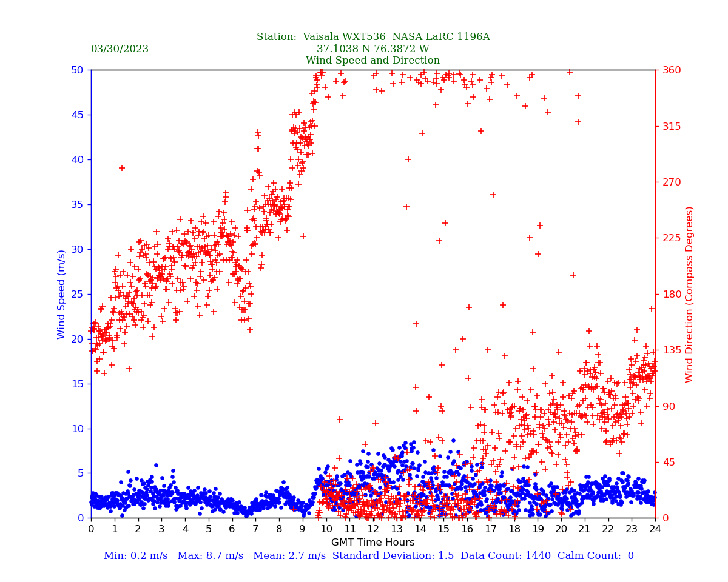Image resolution: width=728 pixels, height=582 pixels.
Task: Click the GMT Time Hours axis label
Action: pos(372,543)
